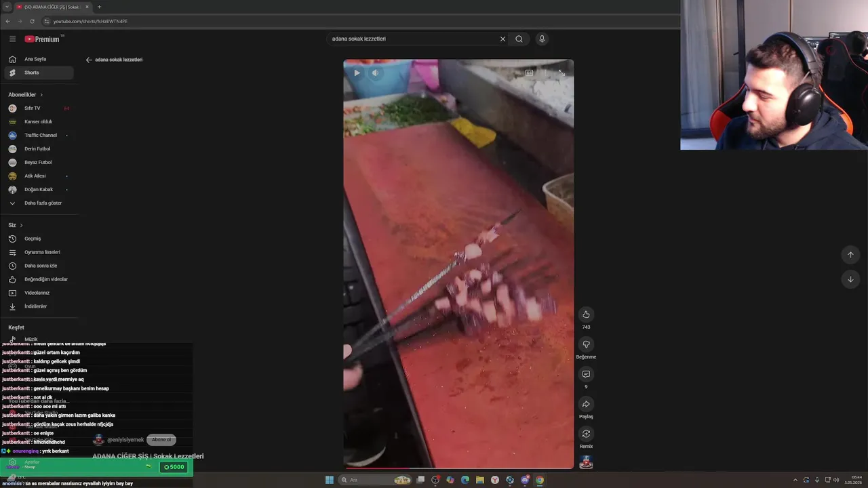Screen dimensions: 868x488
Task: Select the ADANA CİĞER ŞİŞ browser tab
Action: (53, 7)
